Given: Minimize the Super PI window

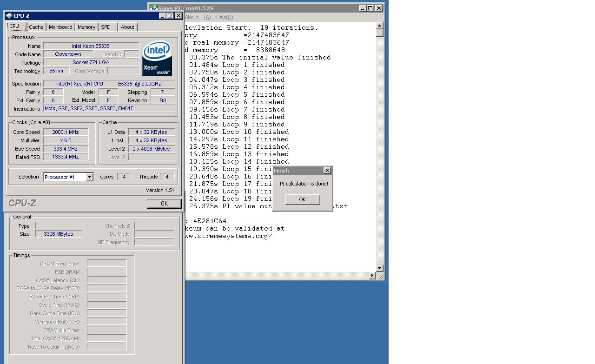Looking at the screenshot, I should click(363, 8).
